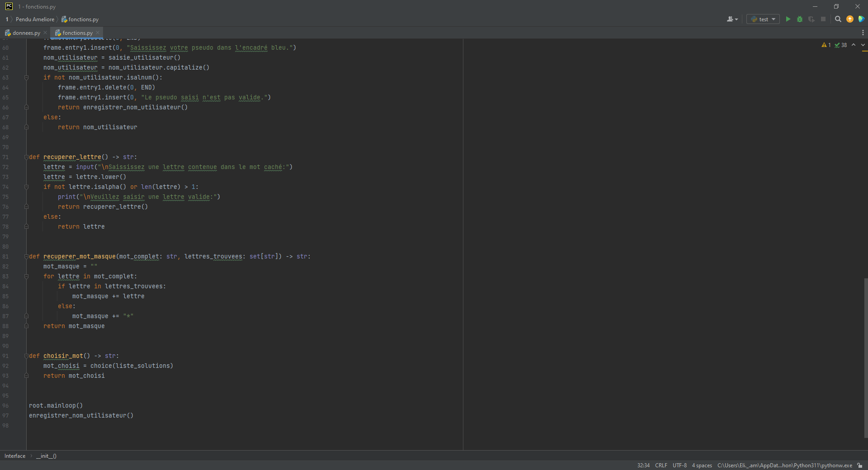Click the Stop square button in toolbar
The image size is (868, 470).
(823, 19)
